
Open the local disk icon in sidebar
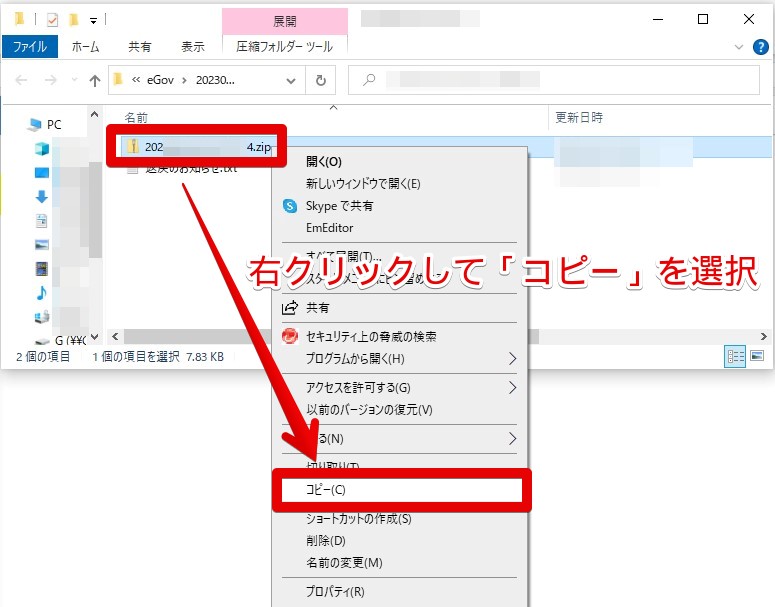[42, 317]
